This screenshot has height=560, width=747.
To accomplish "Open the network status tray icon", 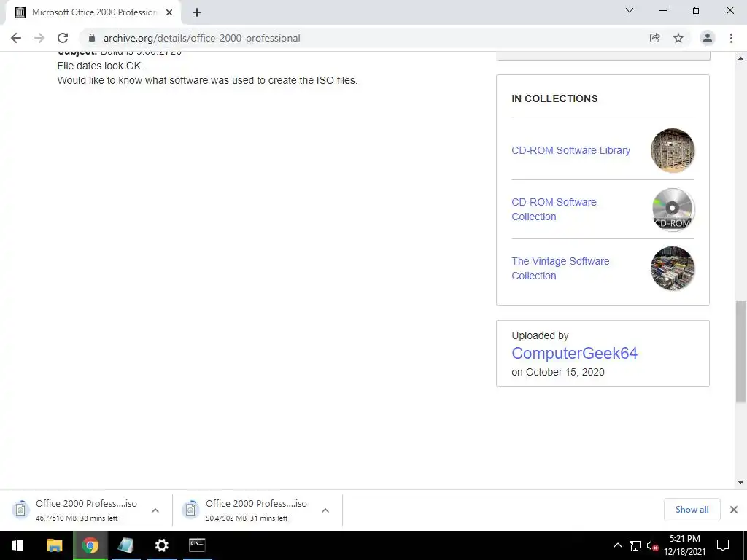I will [635, 545].
